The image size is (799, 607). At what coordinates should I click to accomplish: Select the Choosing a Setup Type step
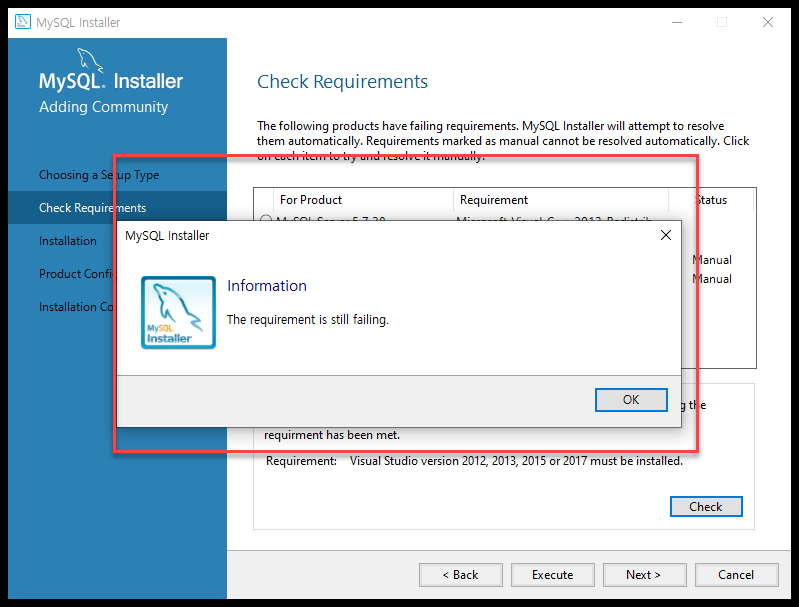click(x=99, y=175)
